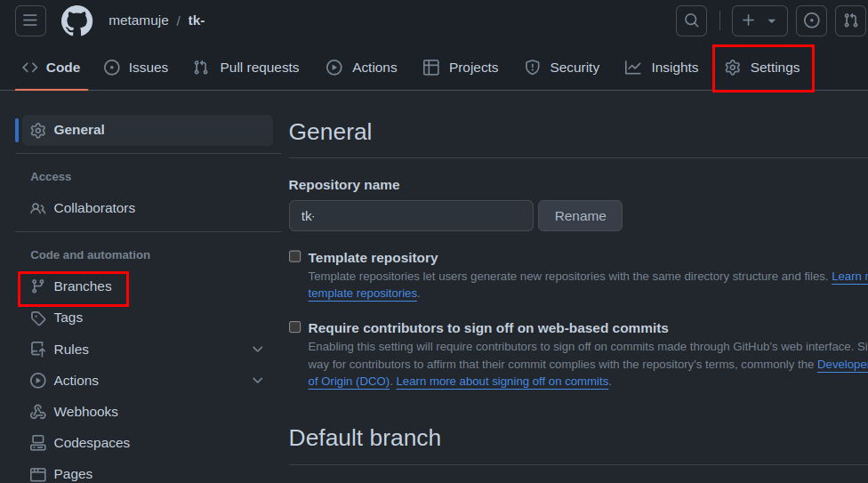The image size is (868, 483).
Task: Click the Codespaces icon in sidebar
Action: [x=38, y=443]
